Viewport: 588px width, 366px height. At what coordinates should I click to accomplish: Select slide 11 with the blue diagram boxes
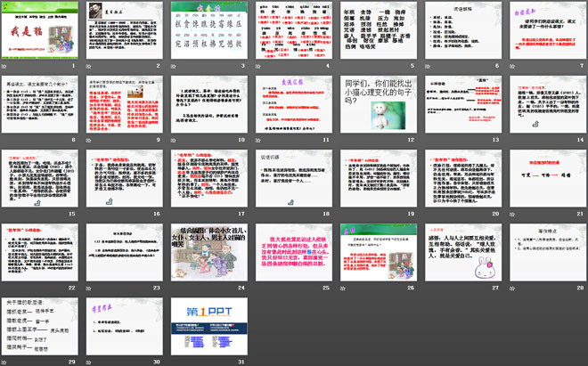click(x=291, y=105)
